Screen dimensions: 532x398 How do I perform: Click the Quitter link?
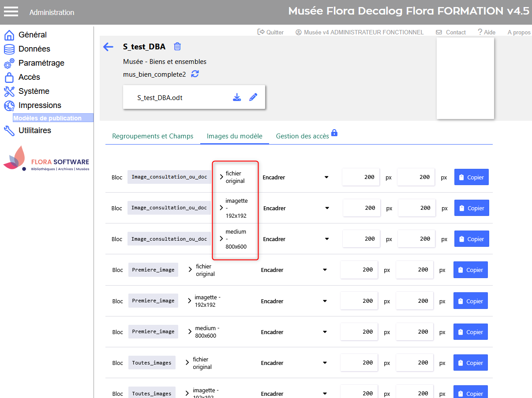click(x=270, y=32)
